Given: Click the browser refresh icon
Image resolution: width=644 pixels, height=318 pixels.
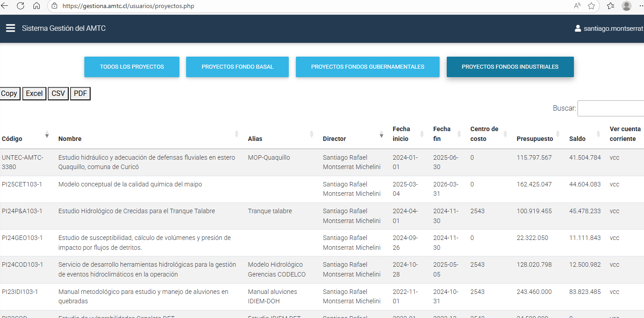Looking at the screenshot, I should (x=21, y=6).
